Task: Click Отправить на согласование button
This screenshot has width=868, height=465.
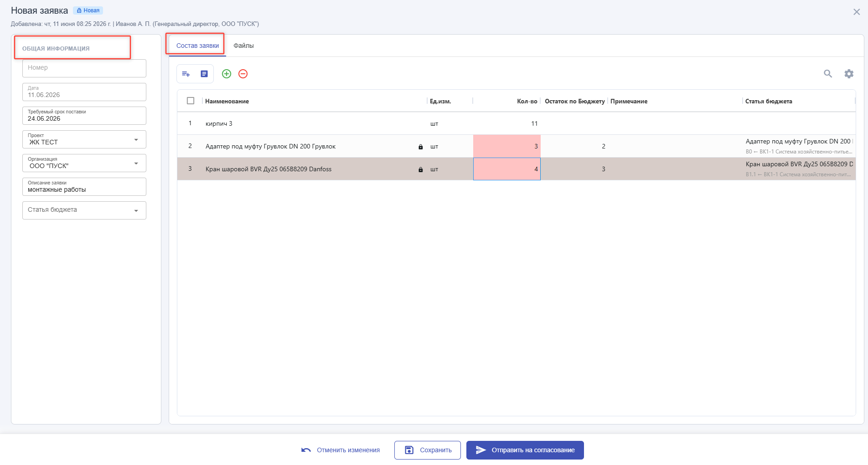Action: click(525, 450)
